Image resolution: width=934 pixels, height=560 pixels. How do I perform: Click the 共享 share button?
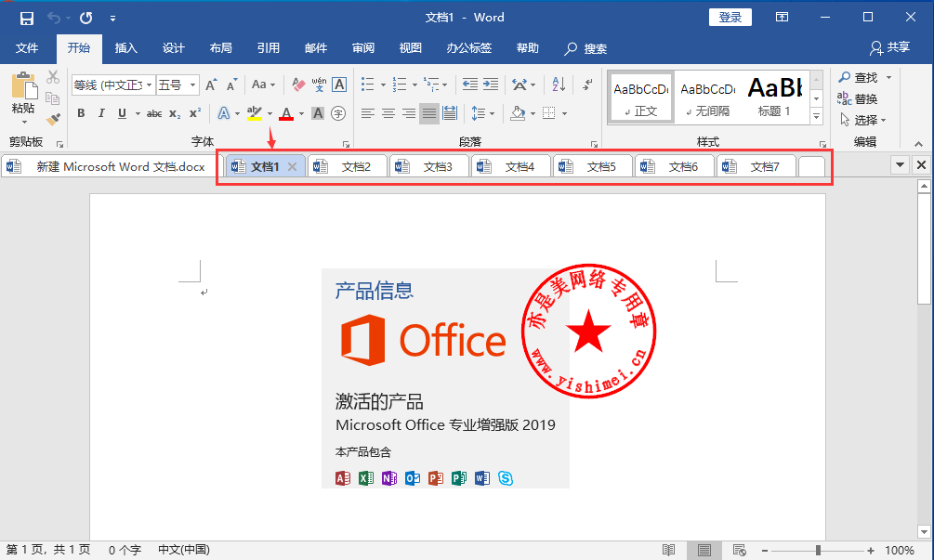coord(889,47)
